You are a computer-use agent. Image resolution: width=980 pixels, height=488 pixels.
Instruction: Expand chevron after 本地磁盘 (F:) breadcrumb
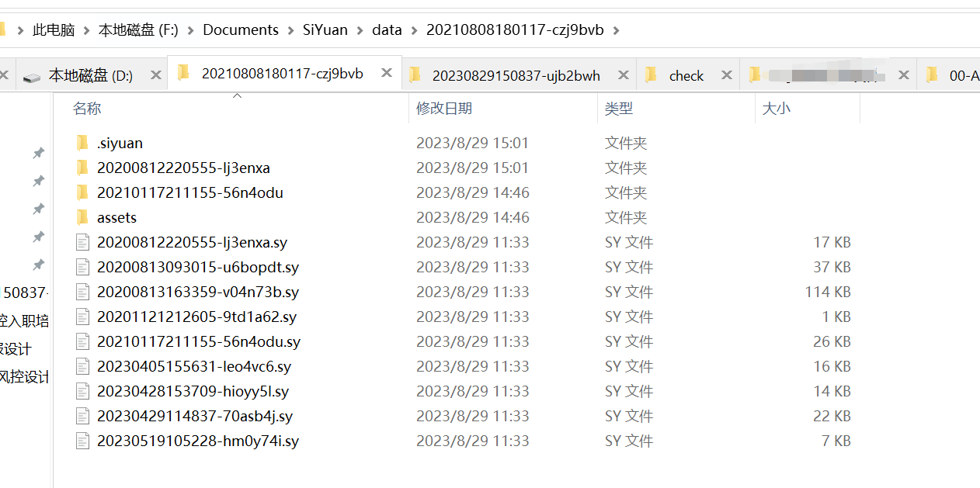tap(190, 30)
